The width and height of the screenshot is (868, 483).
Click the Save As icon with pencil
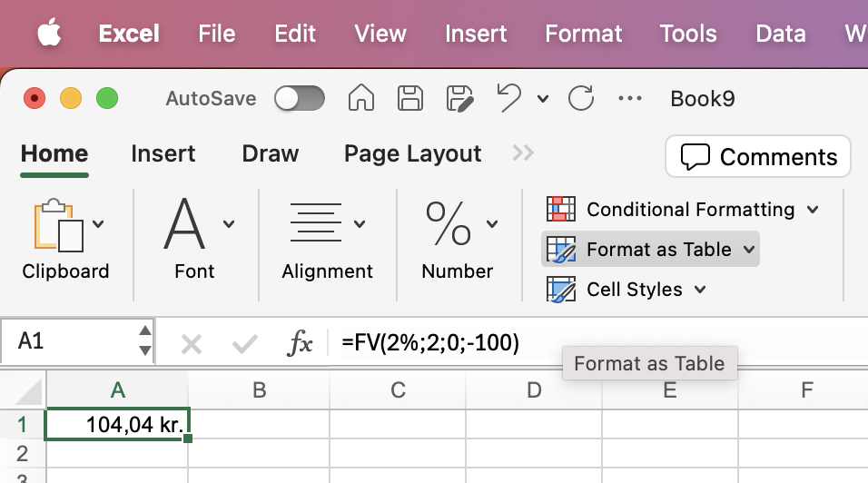click(460, 98)
